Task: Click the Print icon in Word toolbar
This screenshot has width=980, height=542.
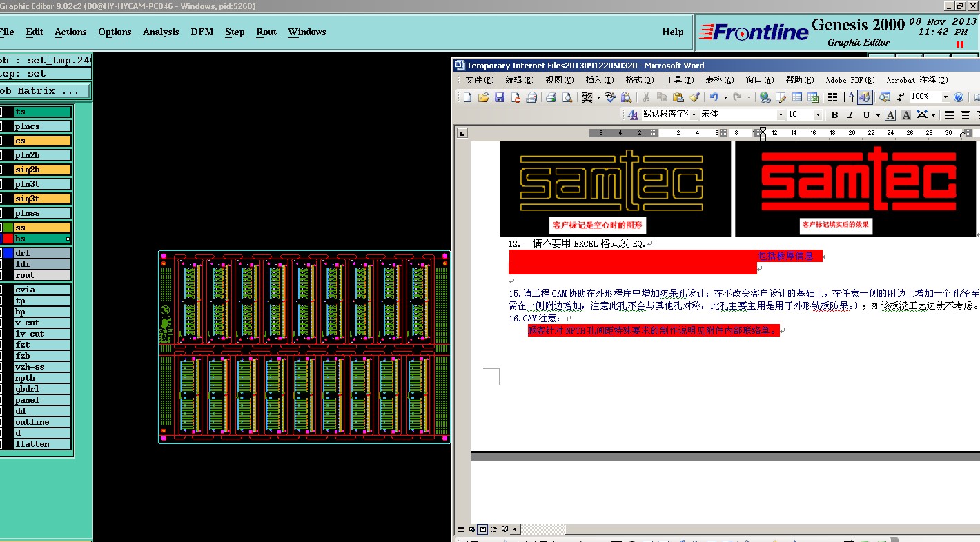Action: [551, 97]
